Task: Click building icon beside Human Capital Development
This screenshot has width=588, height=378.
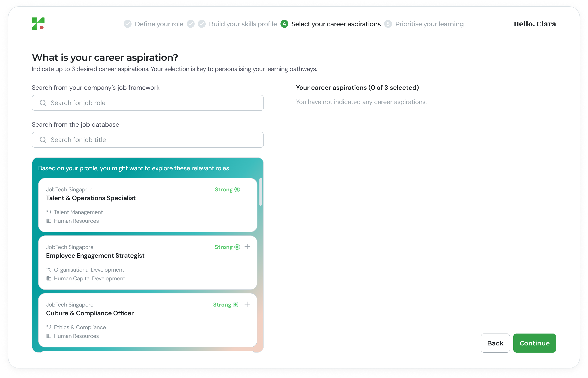Action: click(x=49, y=278)
